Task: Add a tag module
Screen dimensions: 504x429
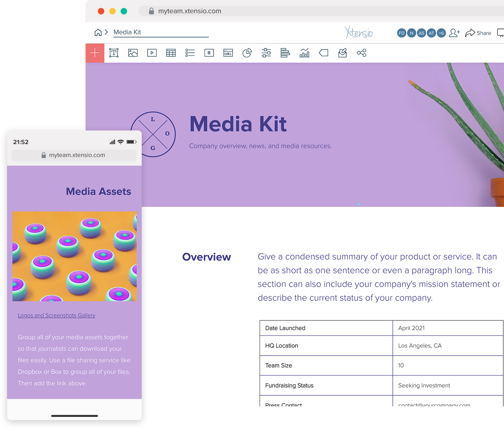Action: coord(323,53)
